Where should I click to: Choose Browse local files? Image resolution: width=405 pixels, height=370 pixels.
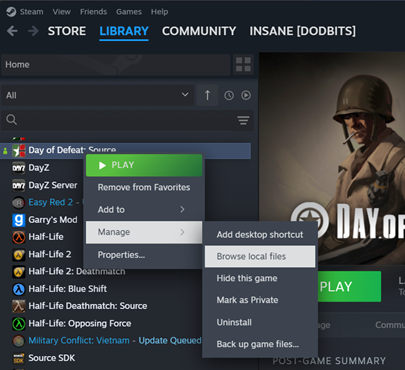pos(260,256)
